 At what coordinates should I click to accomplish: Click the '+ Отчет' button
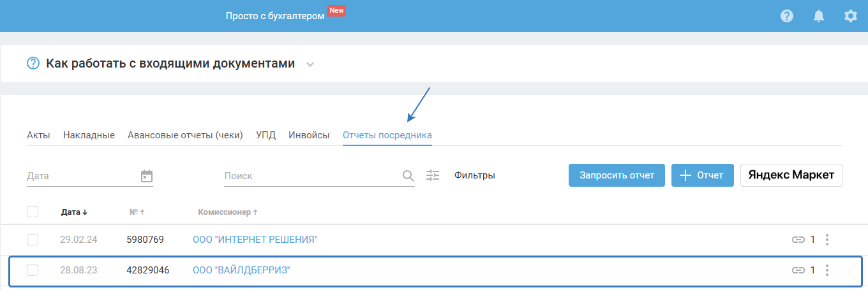tap(703, 175)
